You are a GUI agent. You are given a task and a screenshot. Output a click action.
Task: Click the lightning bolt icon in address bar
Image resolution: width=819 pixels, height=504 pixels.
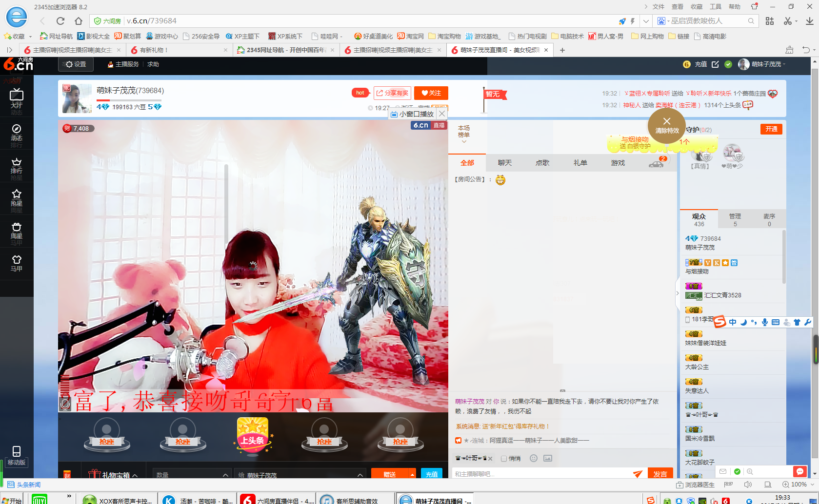[x=633, y=21]
